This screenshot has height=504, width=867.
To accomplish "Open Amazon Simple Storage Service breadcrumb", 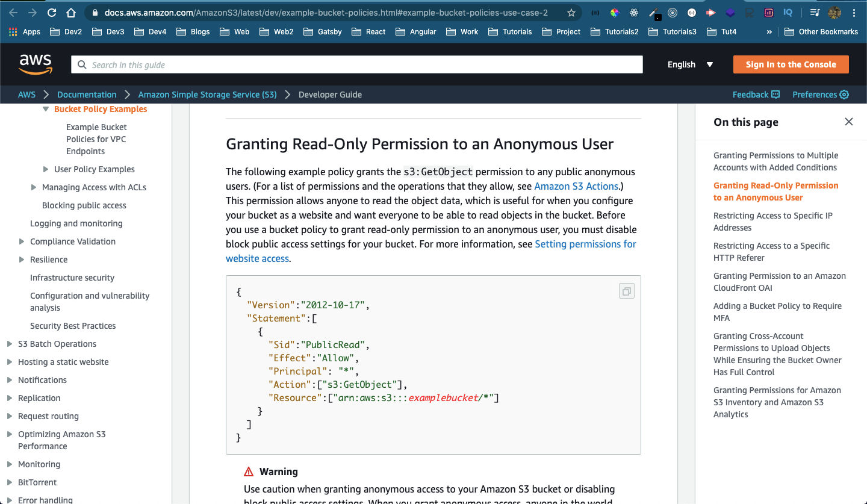I will (x=208, y=95).
